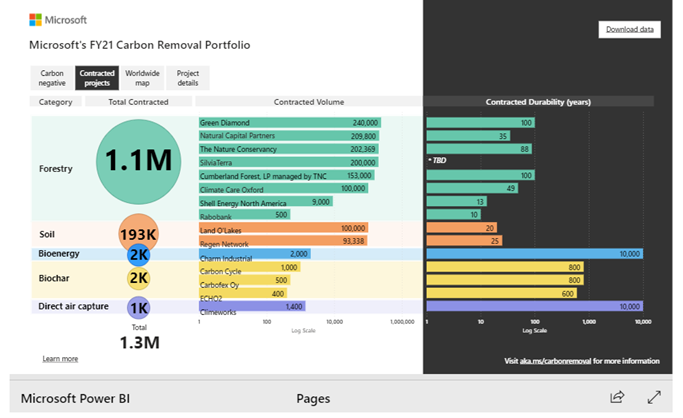The image size is (683, 418).
Task: Click Cumberland Forest LP volume bar
Action: [287, 175]
